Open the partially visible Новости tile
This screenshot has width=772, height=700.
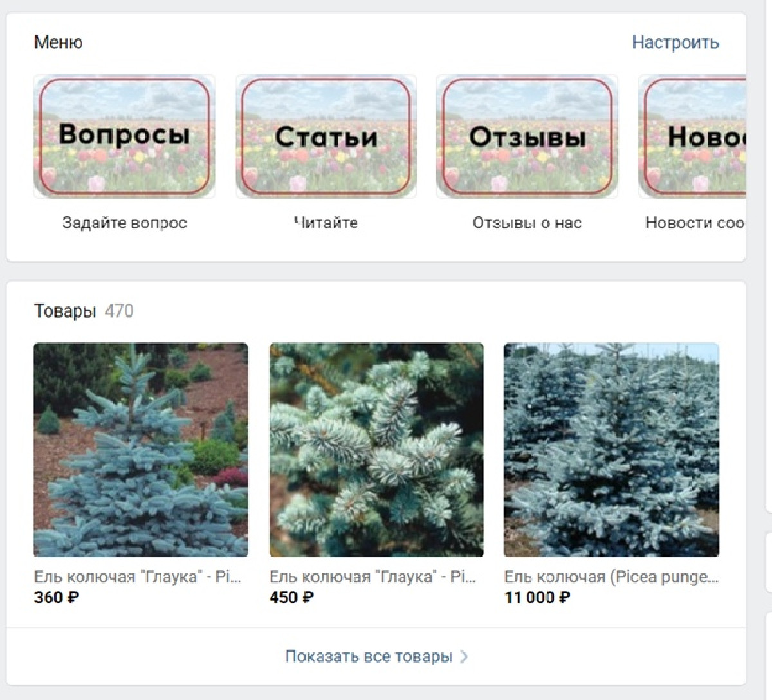tap(692, 136)
